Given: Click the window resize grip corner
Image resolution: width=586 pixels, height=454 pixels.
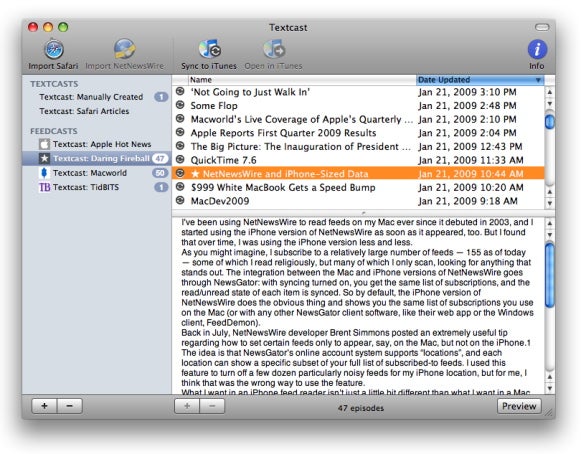Looking at the screenshot, I should pos(549,412).
